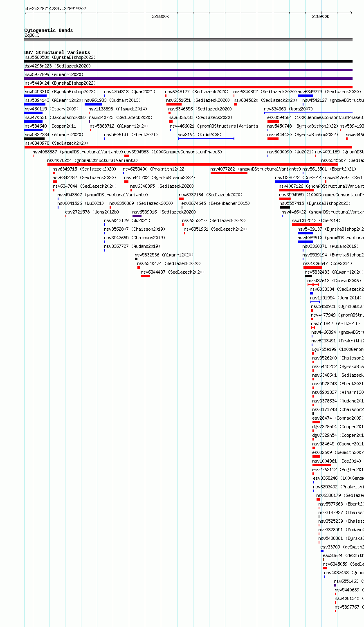The height and width of the screenshot is (627, 364).
Task: Click nsv4754313 (Quan2021) label
Action: [130, 92]
